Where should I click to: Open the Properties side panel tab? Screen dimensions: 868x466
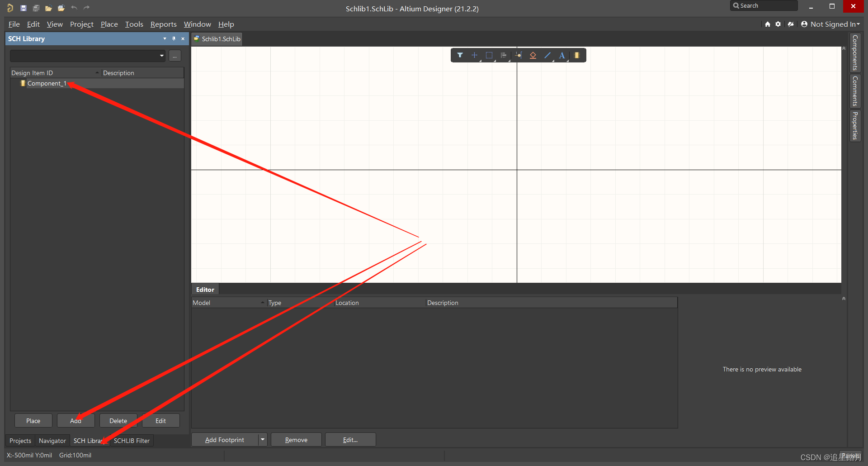click(x=855, y=126)
